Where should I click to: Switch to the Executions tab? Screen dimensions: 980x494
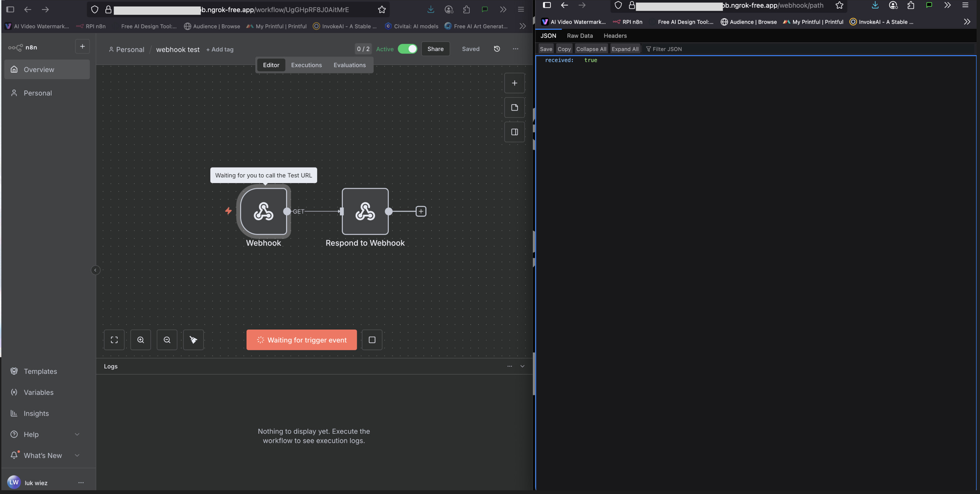(306, 65)
